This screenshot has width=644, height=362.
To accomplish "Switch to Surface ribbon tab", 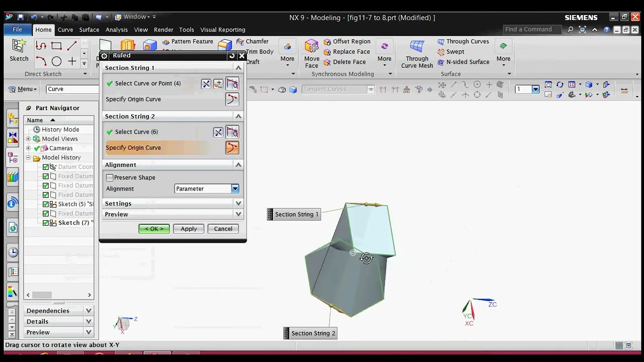I will click(89, 30).
